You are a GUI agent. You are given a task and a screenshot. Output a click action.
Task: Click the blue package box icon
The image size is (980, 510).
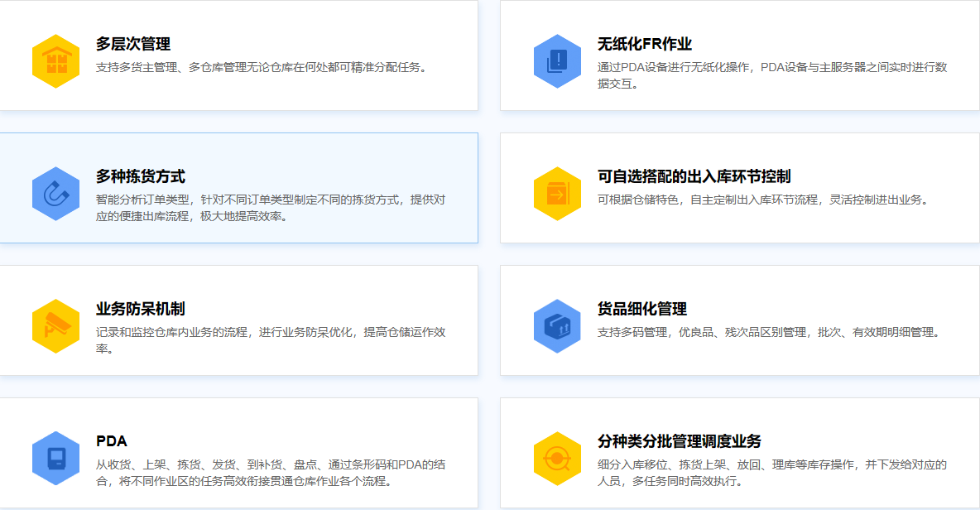(557, 326)
